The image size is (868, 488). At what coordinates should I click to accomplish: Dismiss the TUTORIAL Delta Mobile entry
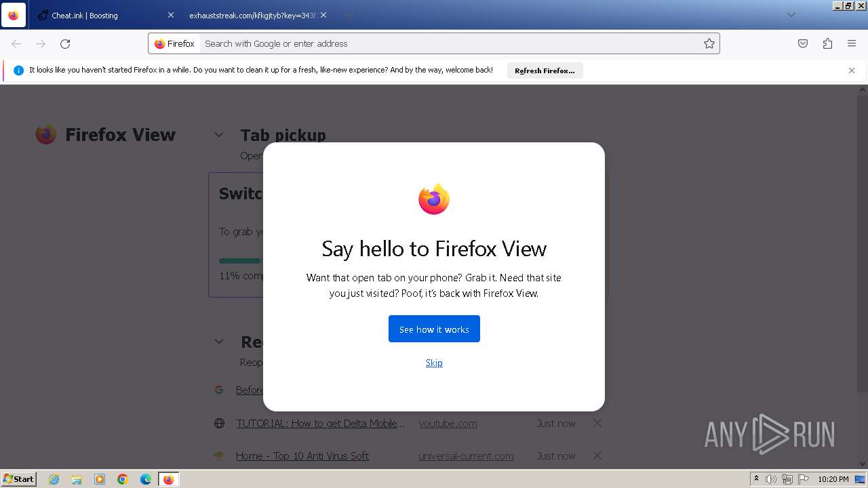coord(597,423)
